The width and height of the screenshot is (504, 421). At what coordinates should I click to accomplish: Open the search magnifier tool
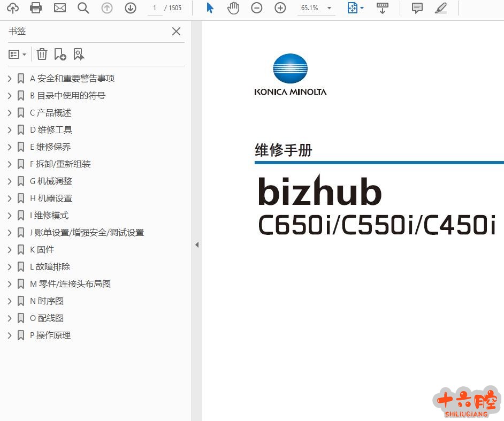point(83,8)
